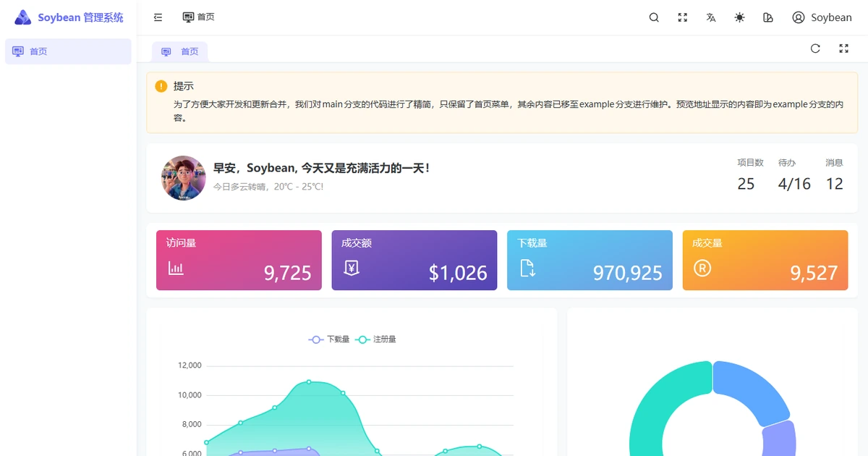Open the global search icon

point(654,17)
